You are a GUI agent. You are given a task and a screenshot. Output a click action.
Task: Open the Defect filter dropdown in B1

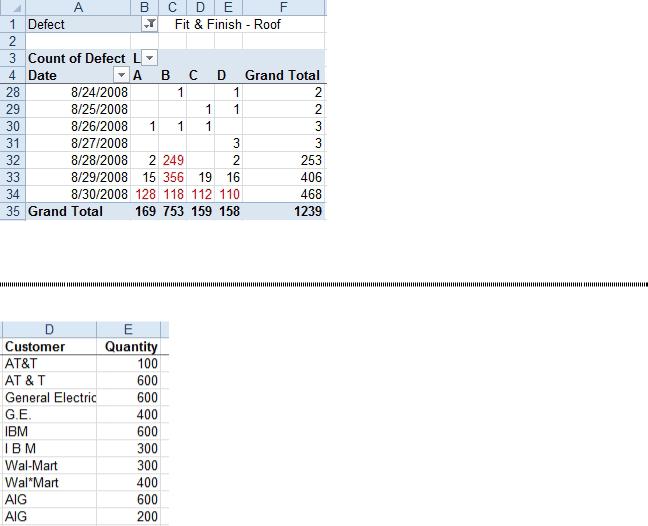[x=150, y=24]
